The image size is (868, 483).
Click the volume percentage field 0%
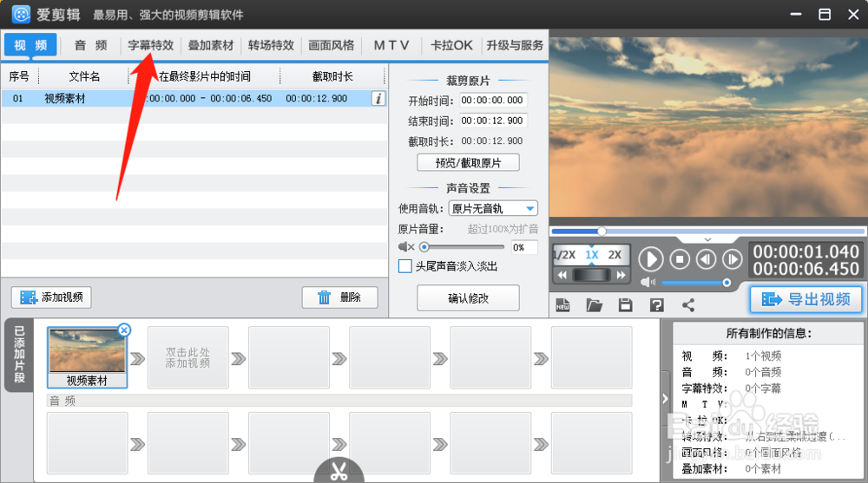coord(523,247)
